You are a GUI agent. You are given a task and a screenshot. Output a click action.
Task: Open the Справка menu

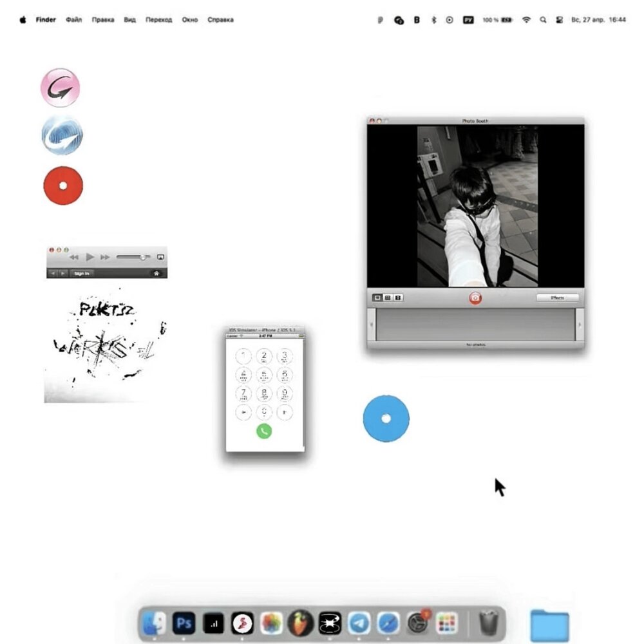(x=220, y=20)
